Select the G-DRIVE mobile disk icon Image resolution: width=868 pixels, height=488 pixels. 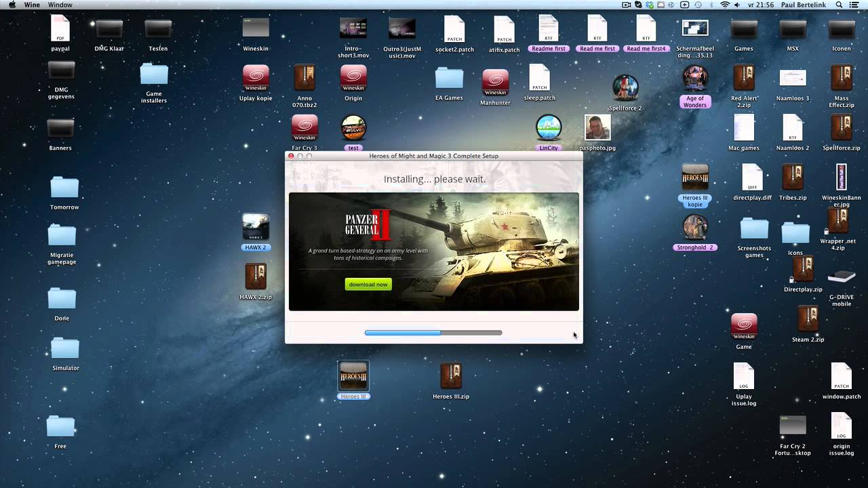[x=842, y=277]
